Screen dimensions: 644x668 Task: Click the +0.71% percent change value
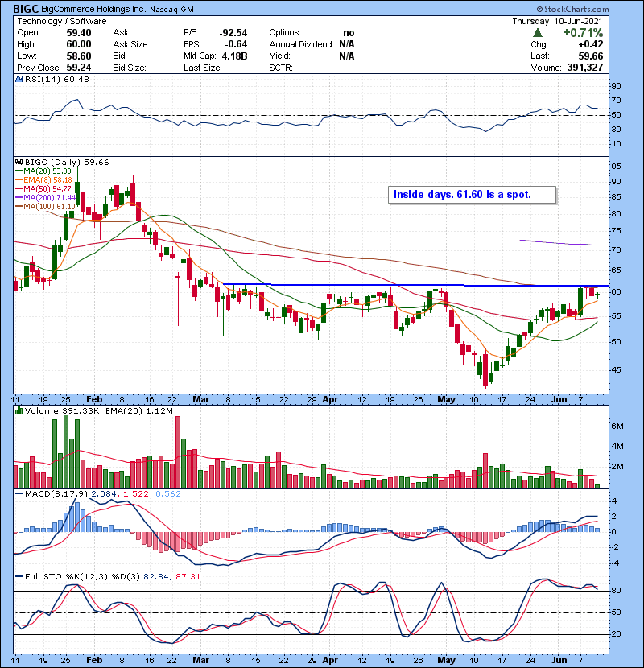point(583,33)
